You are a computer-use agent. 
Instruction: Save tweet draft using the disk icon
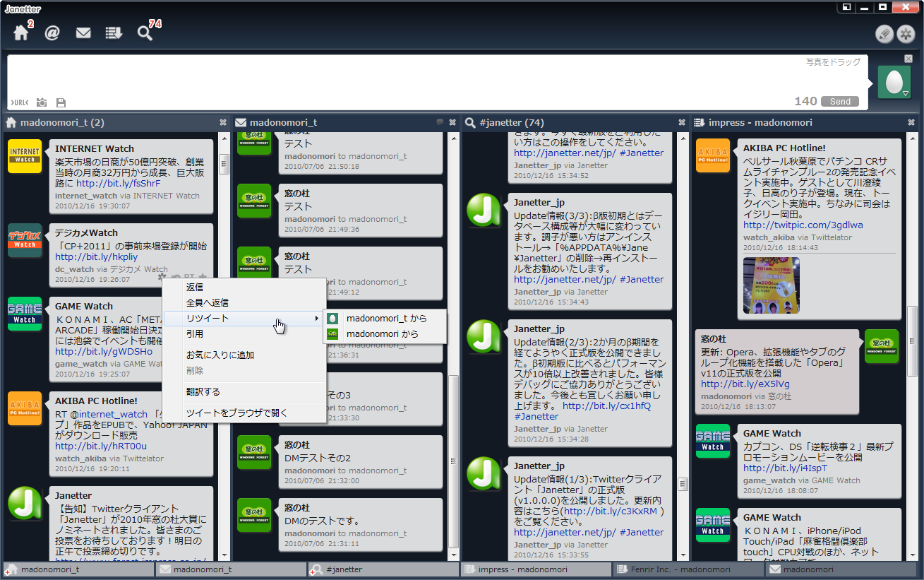pos(60,102)
